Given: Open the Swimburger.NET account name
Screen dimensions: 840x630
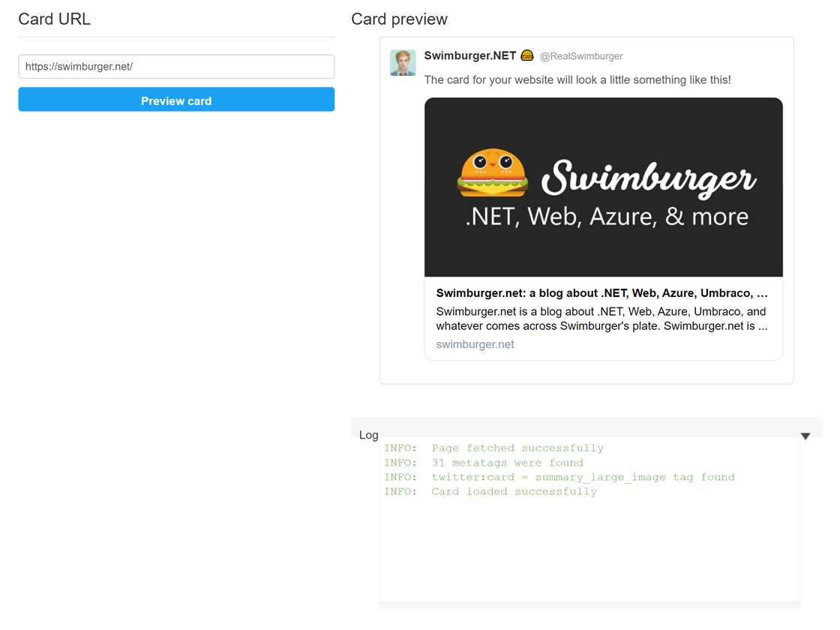Looking at the screenshot, I should 469,55.
